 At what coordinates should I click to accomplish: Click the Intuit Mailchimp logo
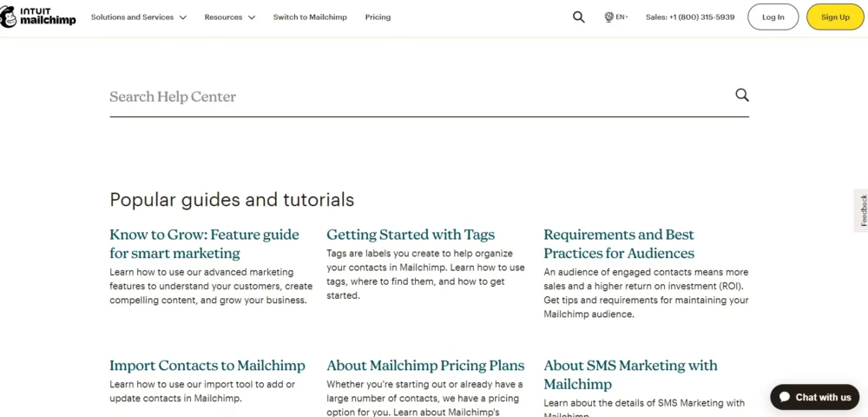tap(38, 17)
